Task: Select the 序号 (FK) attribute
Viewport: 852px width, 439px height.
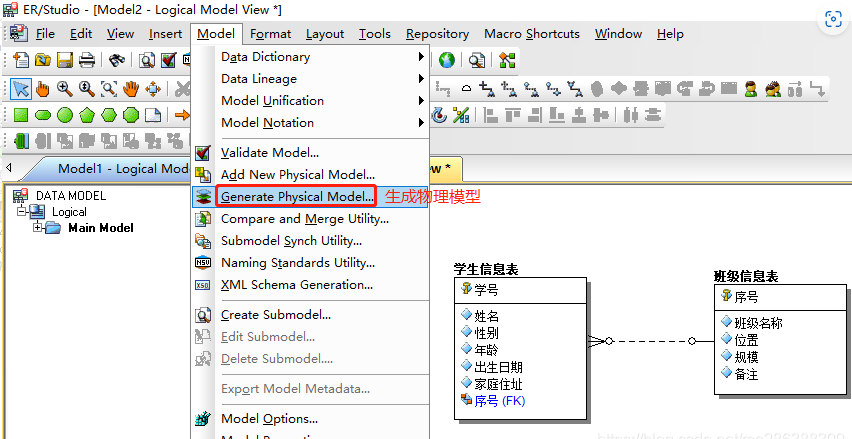Action: tap(499, 401)
